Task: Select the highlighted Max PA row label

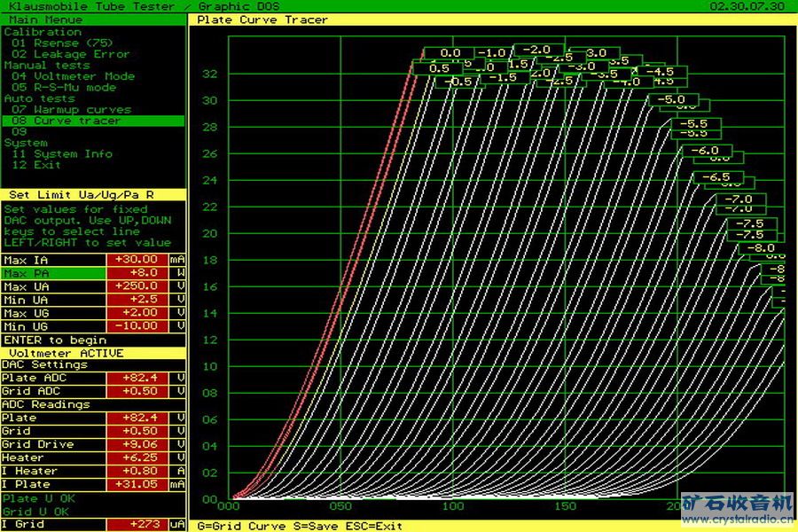Action: [53, 273]
